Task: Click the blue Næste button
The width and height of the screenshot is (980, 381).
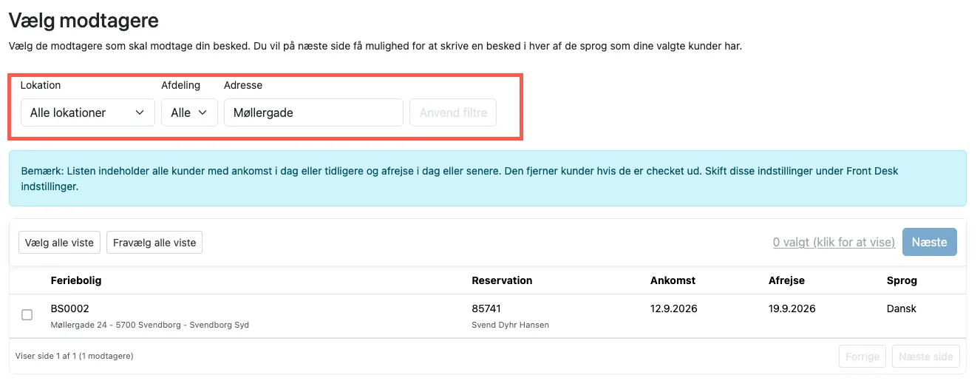Action: tap(929, 242)
